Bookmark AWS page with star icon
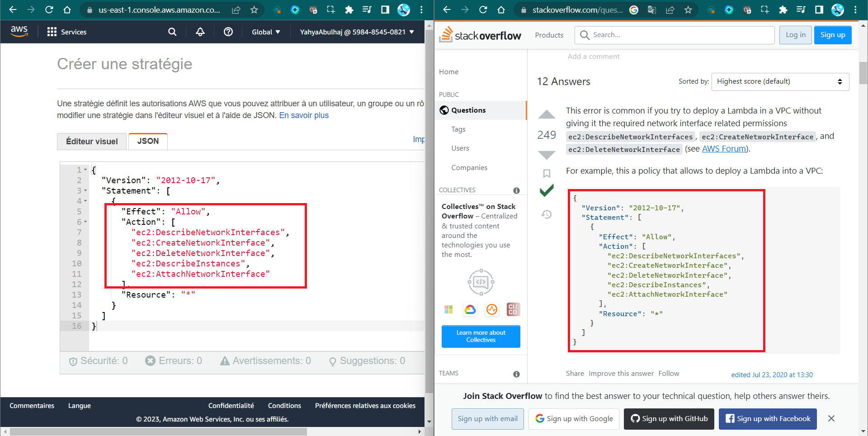 (x=254, y=9)
